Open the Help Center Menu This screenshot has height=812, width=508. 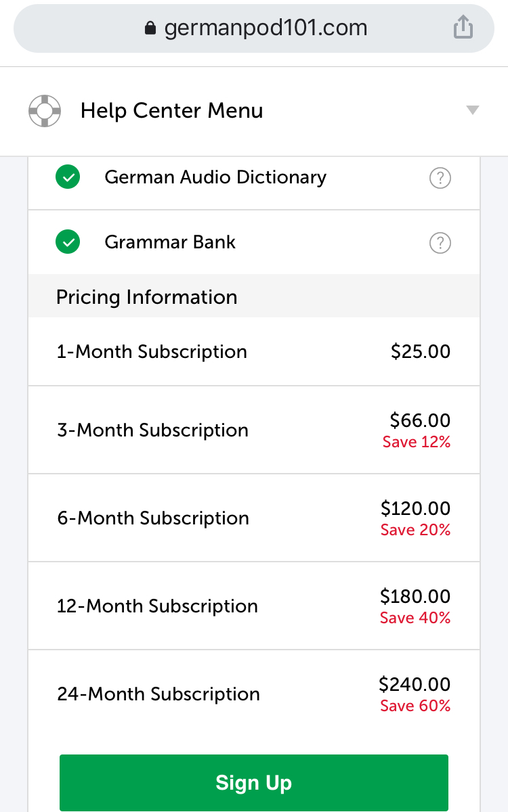coord(171,111)
